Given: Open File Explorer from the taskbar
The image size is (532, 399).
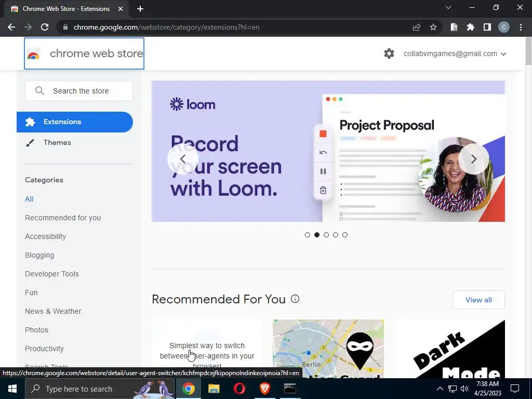Looking at the screenshot, I should (x=214, y=389).
